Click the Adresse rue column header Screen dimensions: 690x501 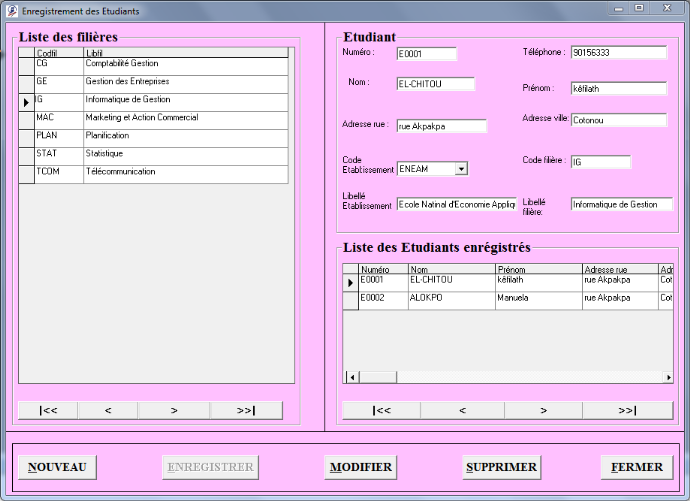(x=620, y=269)
